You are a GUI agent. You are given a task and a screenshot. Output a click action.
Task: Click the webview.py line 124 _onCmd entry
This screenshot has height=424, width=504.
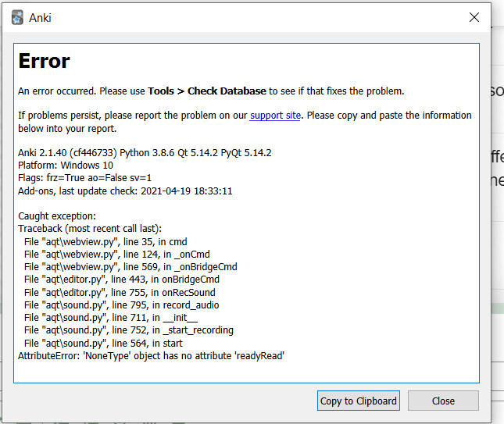click(x=117, y=254)
